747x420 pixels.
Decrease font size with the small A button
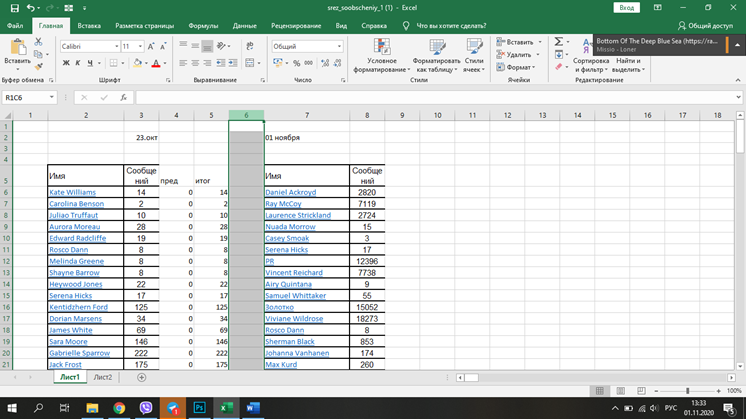163,46
